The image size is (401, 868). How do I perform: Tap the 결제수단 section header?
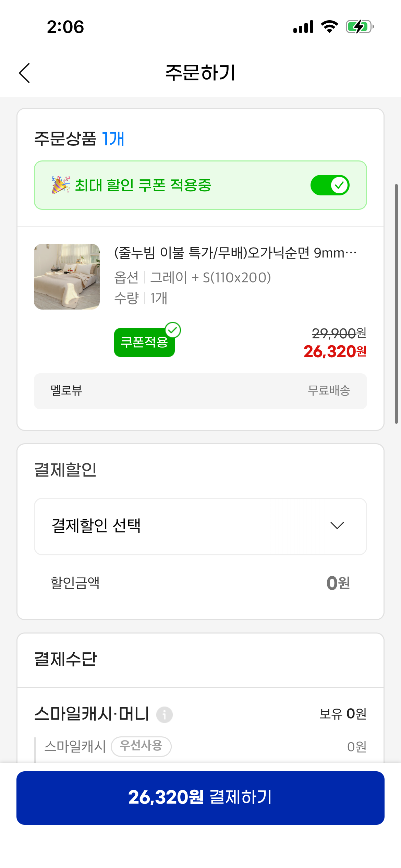click(66, 659)
